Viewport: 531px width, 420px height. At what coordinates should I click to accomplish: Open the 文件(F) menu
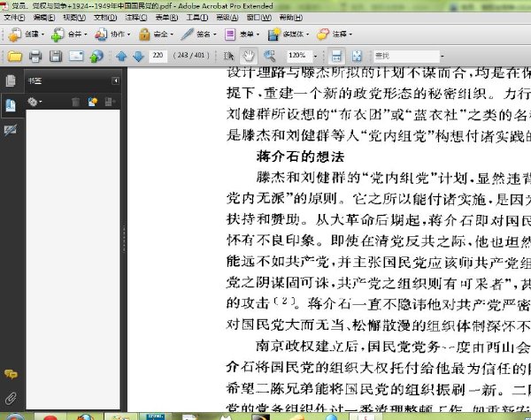tap(14, 18)
